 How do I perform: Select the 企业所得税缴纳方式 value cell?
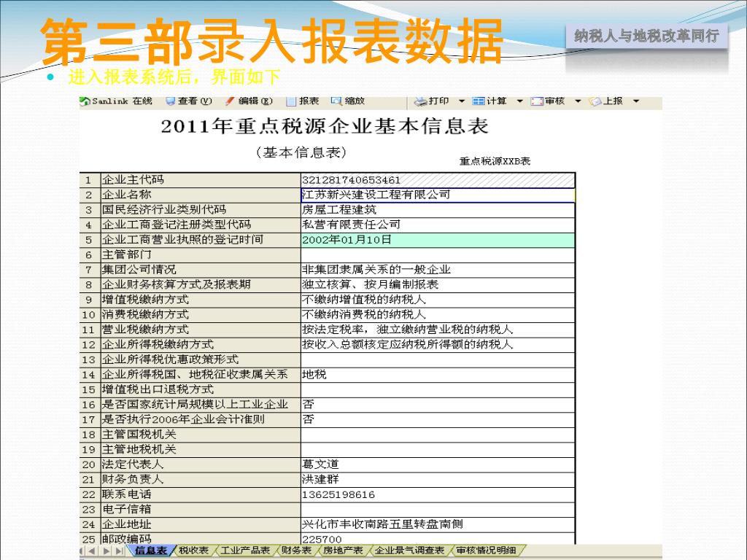point(438,345)
